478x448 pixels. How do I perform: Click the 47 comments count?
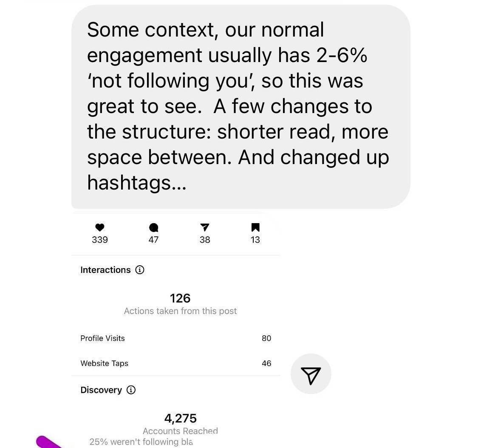click(x=154, y=240)
